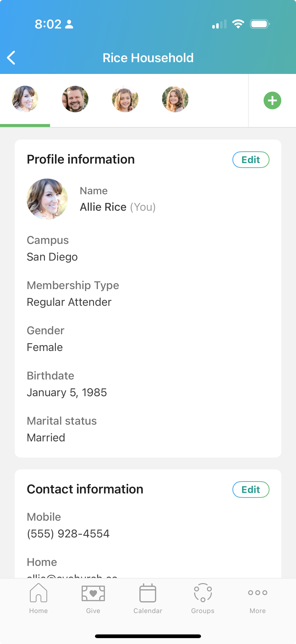Edit Profile information

click(x=251, y=160)
